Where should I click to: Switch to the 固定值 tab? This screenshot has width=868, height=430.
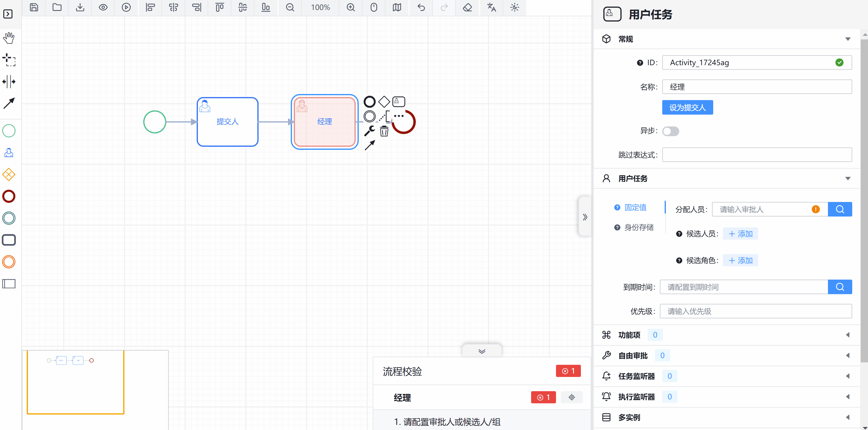[x=635, y=207]
